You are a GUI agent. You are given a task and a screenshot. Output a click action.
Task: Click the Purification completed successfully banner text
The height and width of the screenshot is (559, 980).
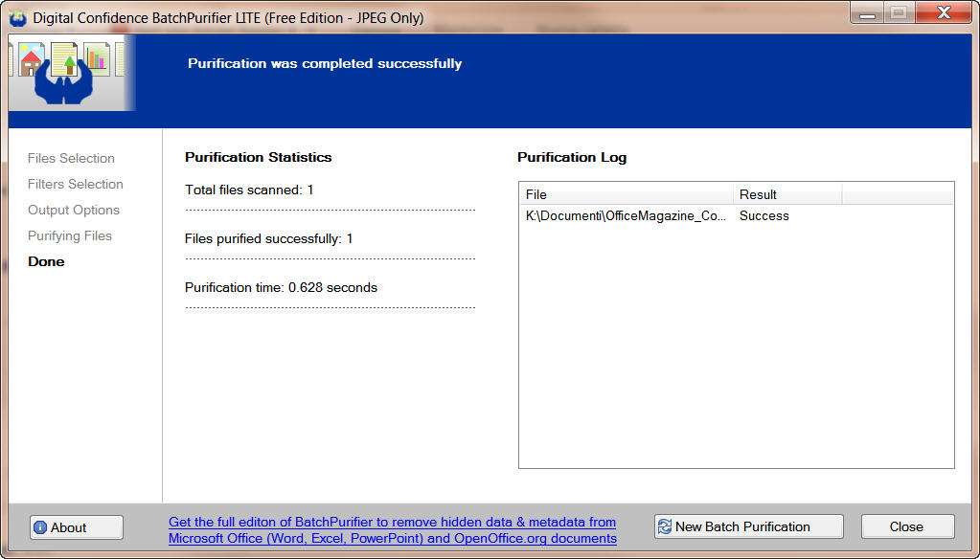point(325,64)
